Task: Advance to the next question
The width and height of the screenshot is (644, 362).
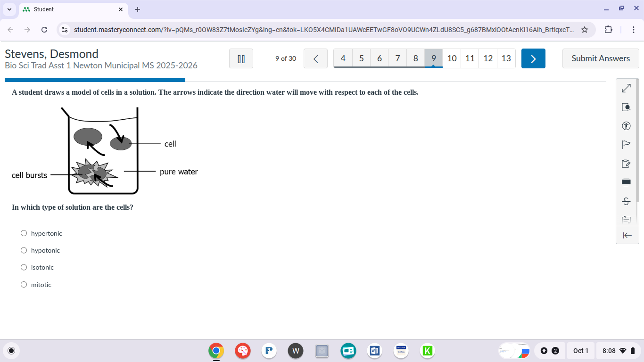Action: tap(533, 58)
